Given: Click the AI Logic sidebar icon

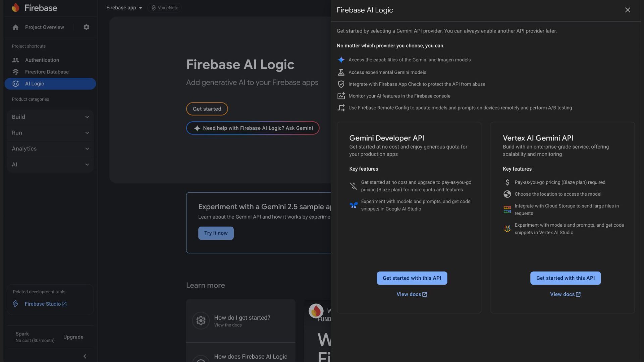Looking at the screenshot, I should click(x=15, y=84).
